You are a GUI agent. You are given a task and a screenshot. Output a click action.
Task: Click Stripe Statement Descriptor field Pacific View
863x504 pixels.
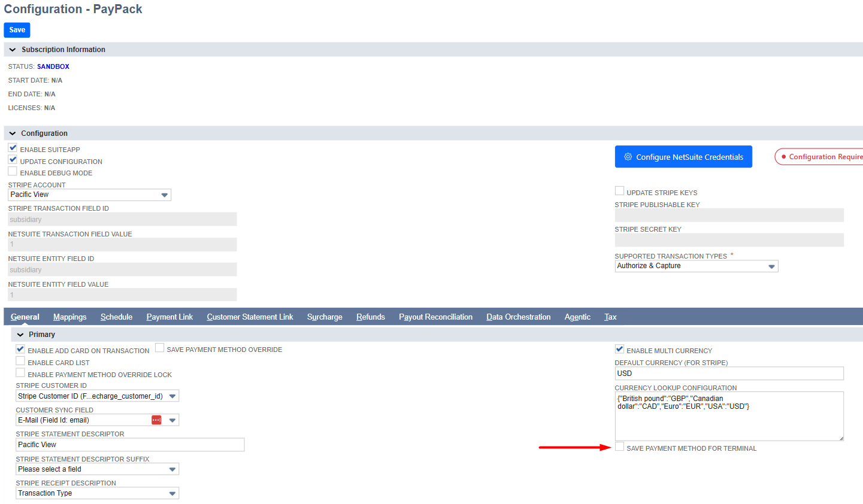(130, 445)
